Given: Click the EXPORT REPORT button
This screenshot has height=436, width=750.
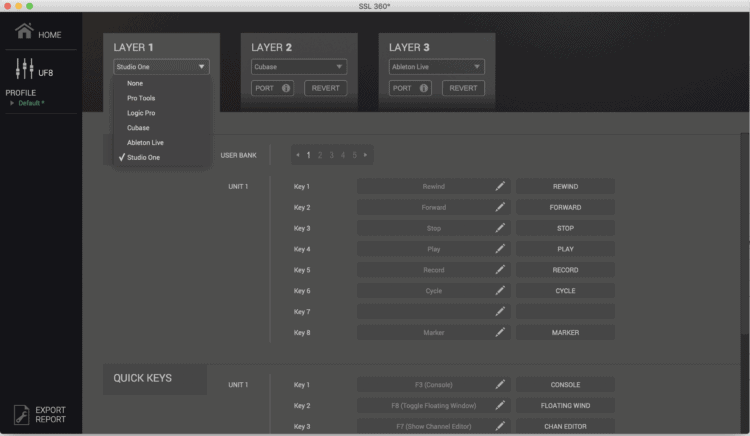Looking at the screenshot, I should pos(40,414).
